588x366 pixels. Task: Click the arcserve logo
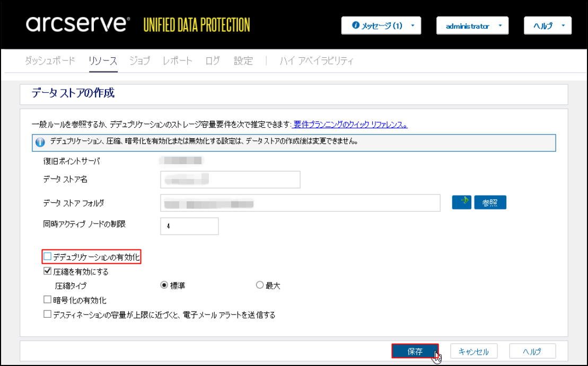77,24
